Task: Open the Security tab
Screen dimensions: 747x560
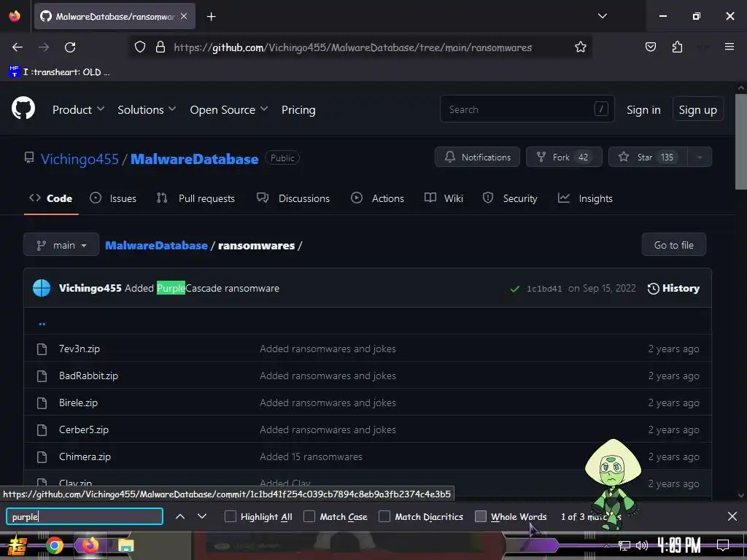Action: point(510,198)
